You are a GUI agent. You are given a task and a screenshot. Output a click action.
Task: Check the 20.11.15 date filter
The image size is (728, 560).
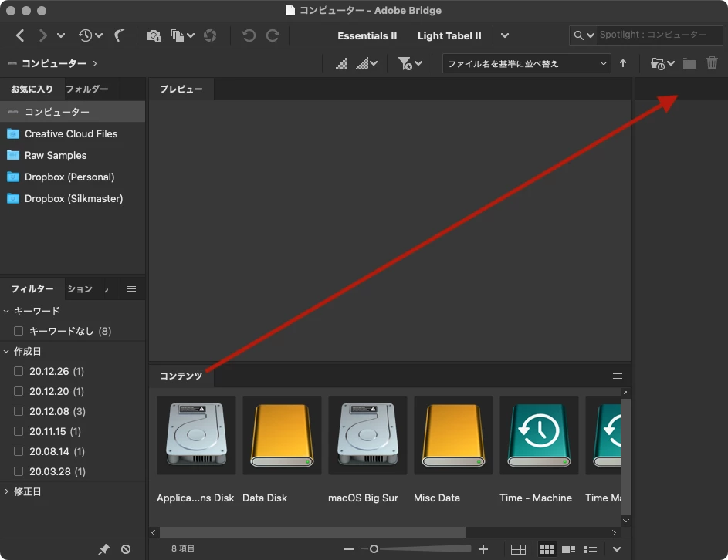pos(19,431)
